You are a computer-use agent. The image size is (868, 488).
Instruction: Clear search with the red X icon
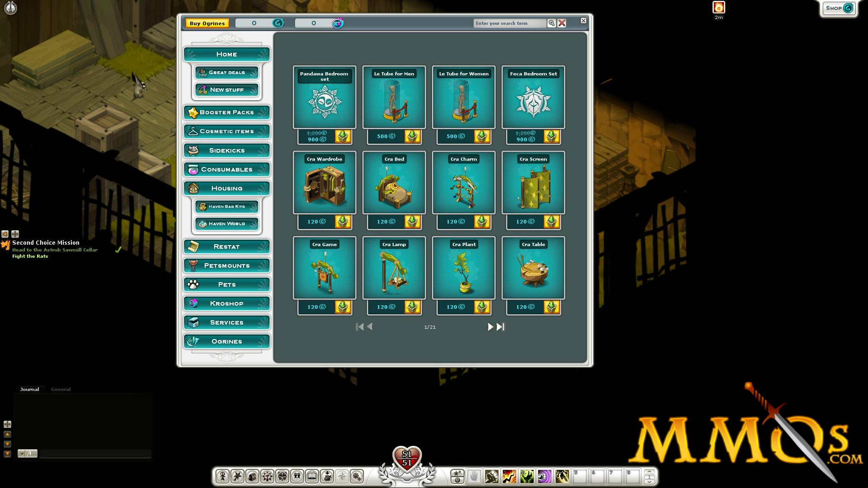562,23
